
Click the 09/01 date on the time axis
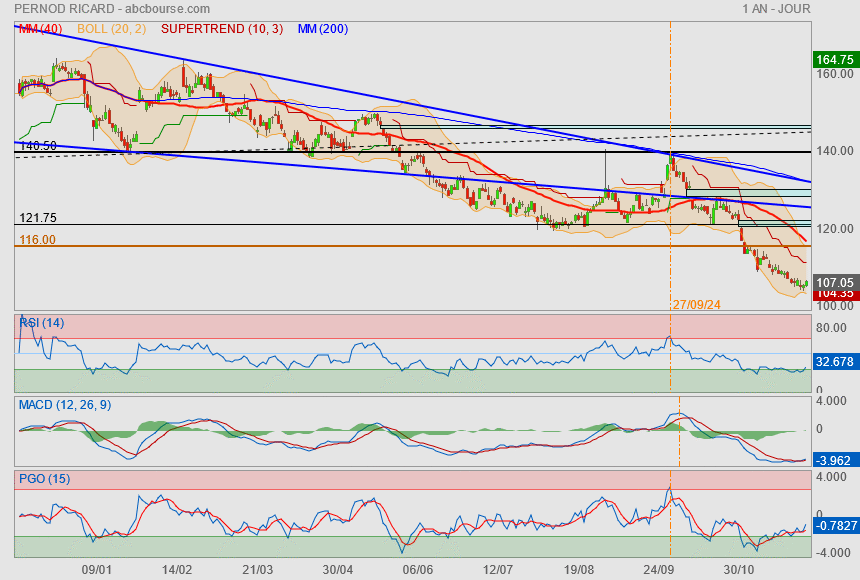click(x=96, y=570)
